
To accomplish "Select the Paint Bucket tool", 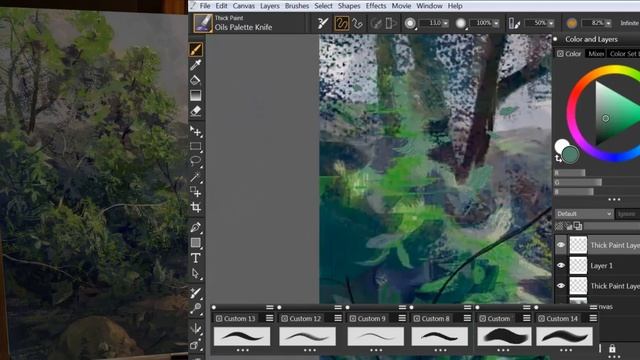I will coord(196,80).
